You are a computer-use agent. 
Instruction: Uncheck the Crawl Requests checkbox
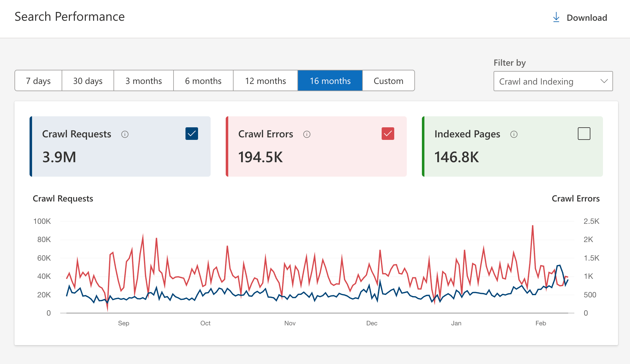[191, 134]
